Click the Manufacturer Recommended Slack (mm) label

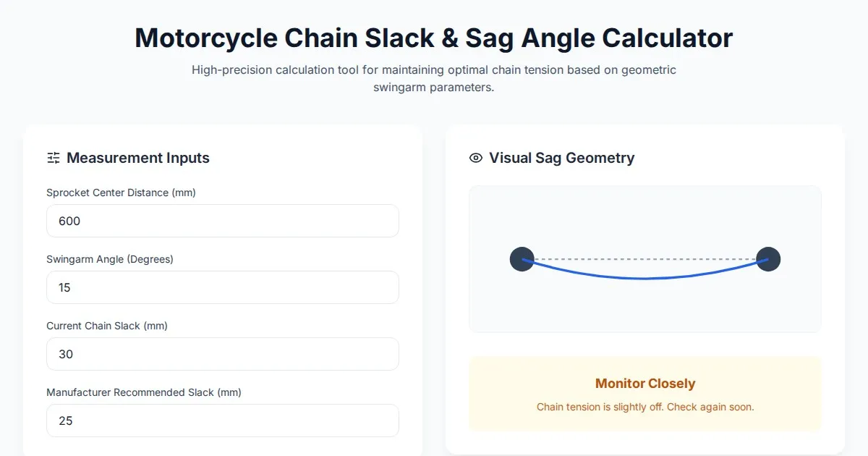coord(144,392)
